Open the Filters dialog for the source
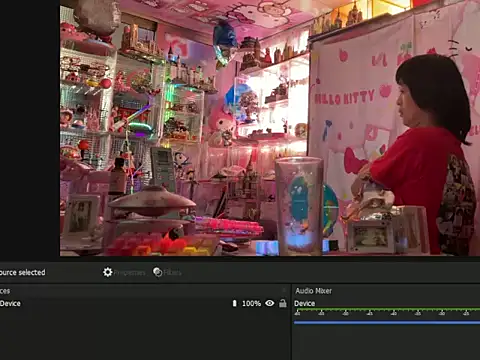This screenshot has width=480, height=360. [167, 272]
